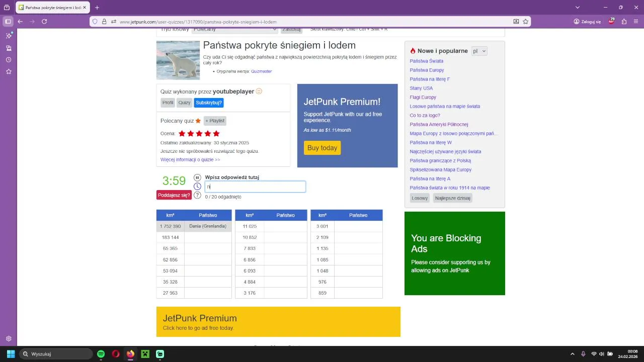Open Państwa Europy quiz link

427,70
